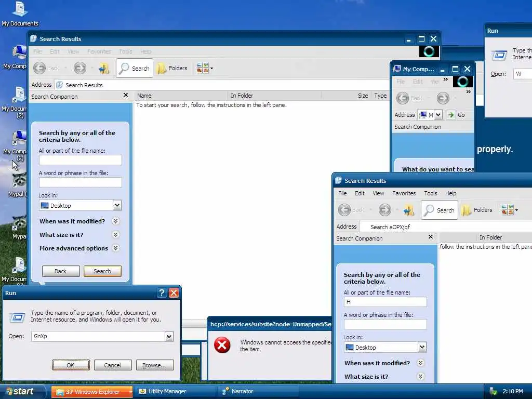
Task: Close the Search Companion pane in the large window
Action: click(126, 95)
